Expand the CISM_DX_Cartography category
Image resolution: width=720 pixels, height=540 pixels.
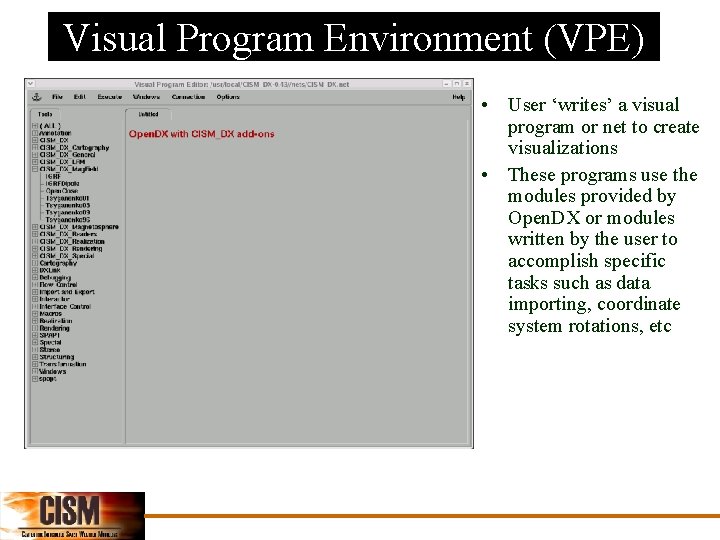click(x=35, y=148)
